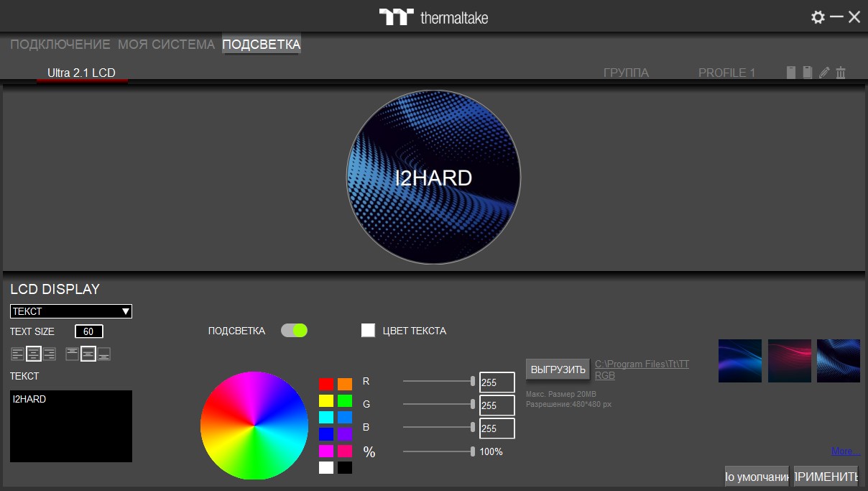Click the copy profile icon
The width and height of the screenshot is (868, 491).
808,73
